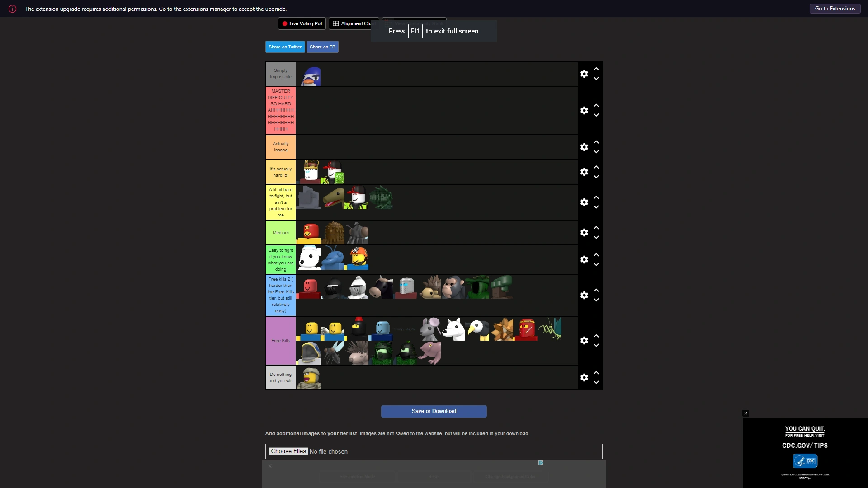Open settings for the Free Kills tier

(584, 340)
